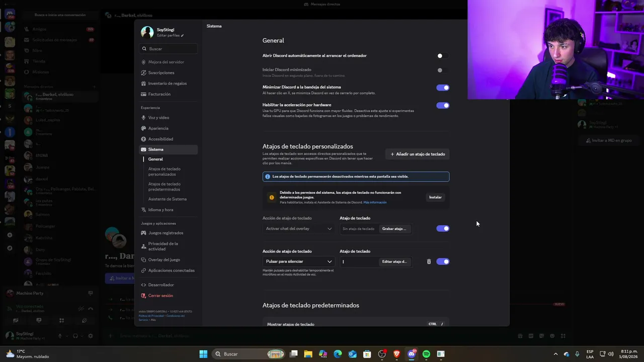The height and width of the screenshot is (362, 644).
Task: Click the Idioma y hora language icon
Action: (x=143, y=210)
